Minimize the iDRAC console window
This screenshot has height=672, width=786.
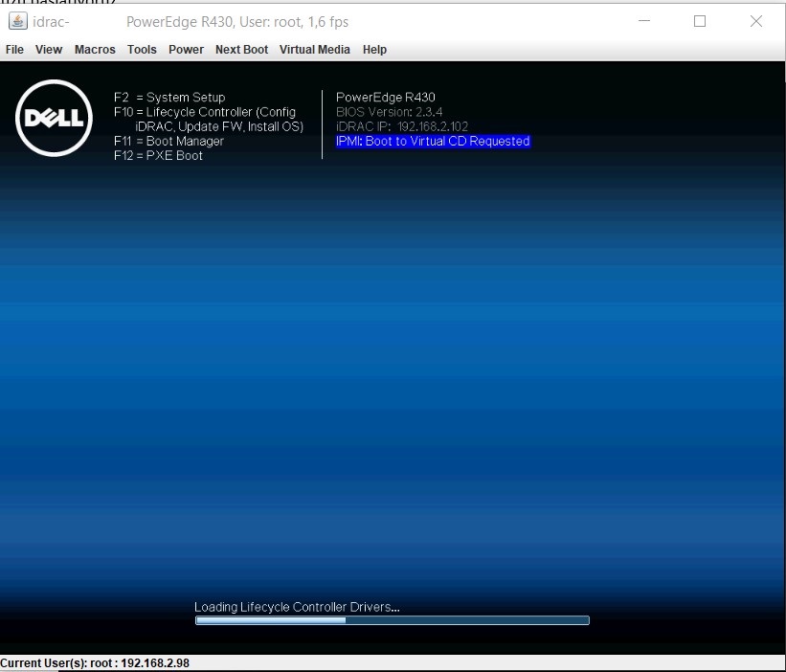point(644,21)
